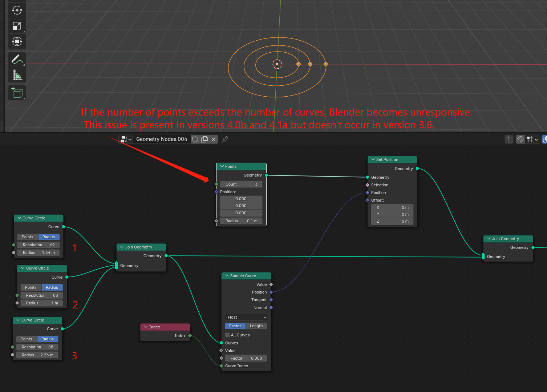Click the Tangent output socket of Sample Curve
This screenshot has width=547, height=392.
pos(271,300)
